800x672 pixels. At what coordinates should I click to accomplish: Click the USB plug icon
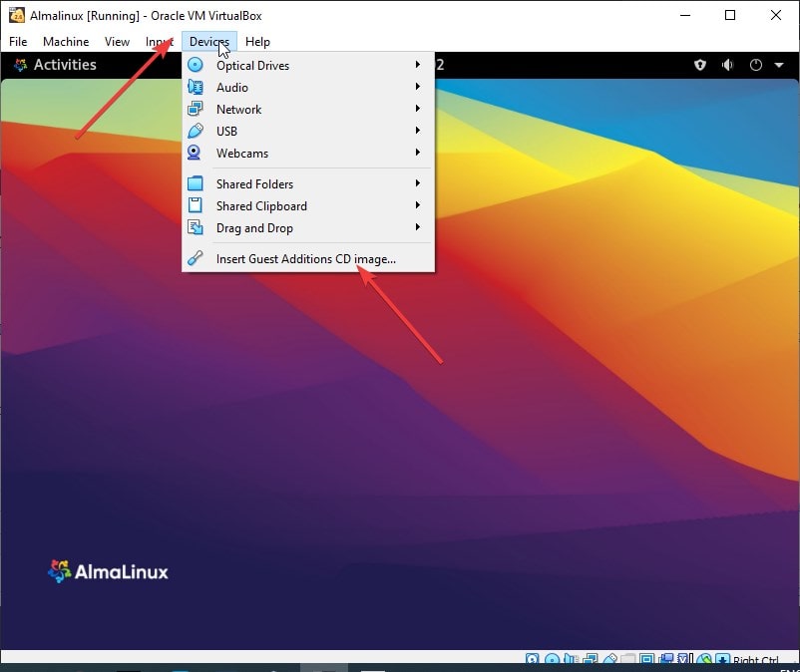point(195,131)
